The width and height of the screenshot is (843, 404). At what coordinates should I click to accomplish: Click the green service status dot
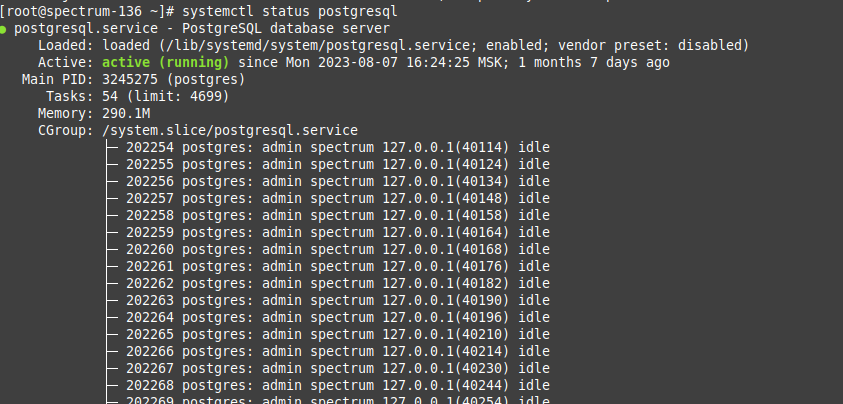(x=5, y=29)
